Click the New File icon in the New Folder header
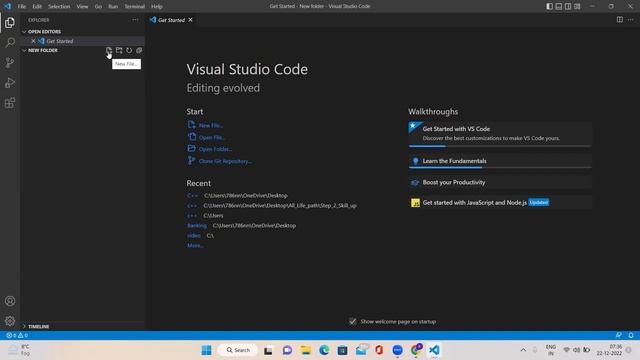The height and width of the screenshot is (360, 640). coord(109,50)
